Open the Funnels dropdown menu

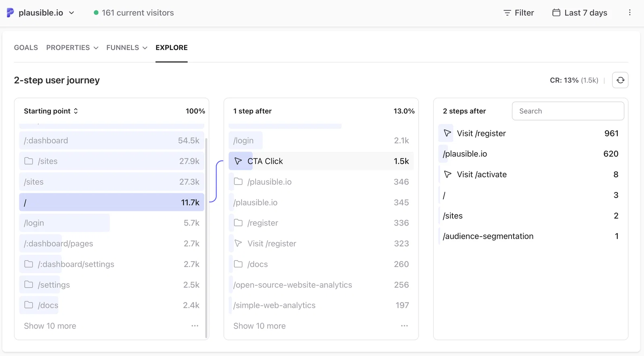click(x=127, y=48)
